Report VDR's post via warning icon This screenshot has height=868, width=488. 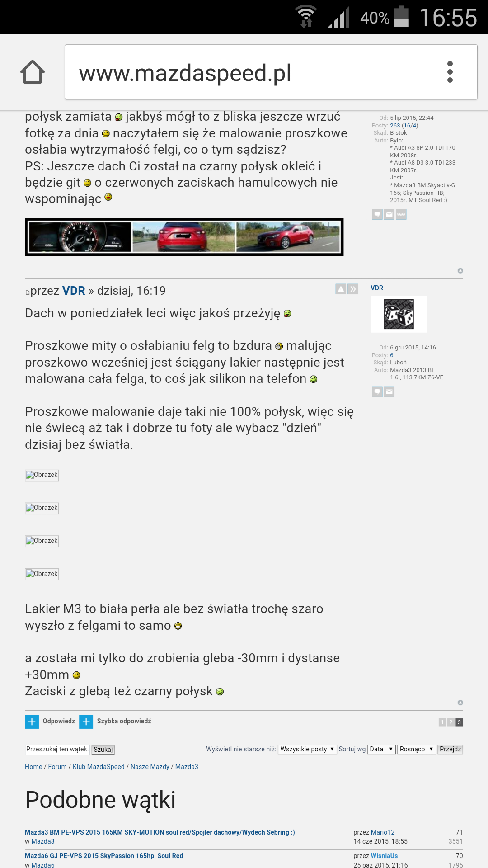pos(341,289)
